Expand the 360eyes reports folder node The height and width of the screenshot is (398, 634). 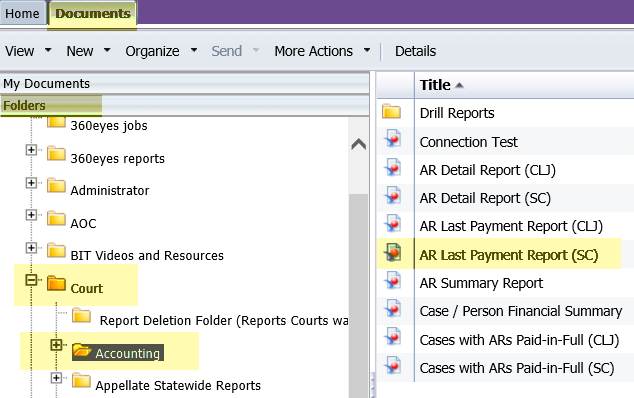tap(31, 150)
